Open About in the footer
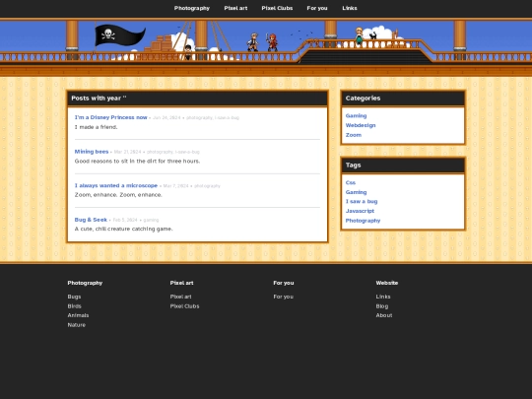Screen dimensions: 532x399 pos(384,315)
